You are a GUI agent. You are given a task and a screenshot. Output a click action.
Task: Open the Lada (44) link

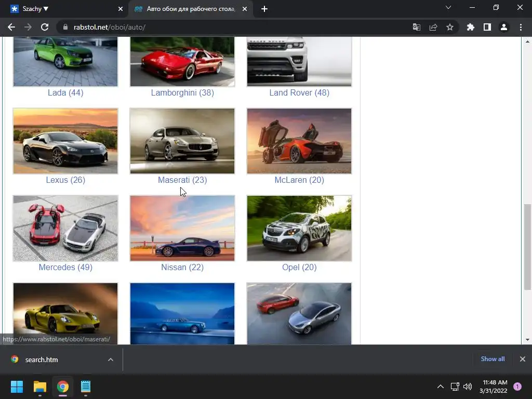point(65,92)
